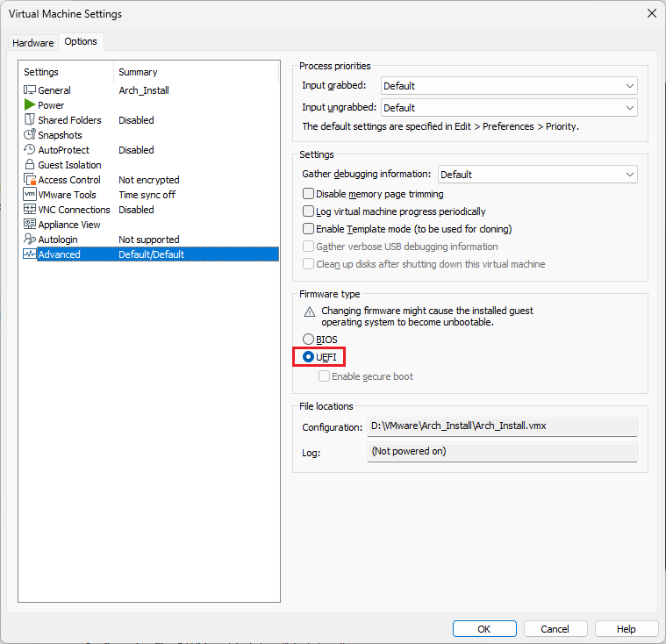Click the General settings monitor icon

point(30,90)
